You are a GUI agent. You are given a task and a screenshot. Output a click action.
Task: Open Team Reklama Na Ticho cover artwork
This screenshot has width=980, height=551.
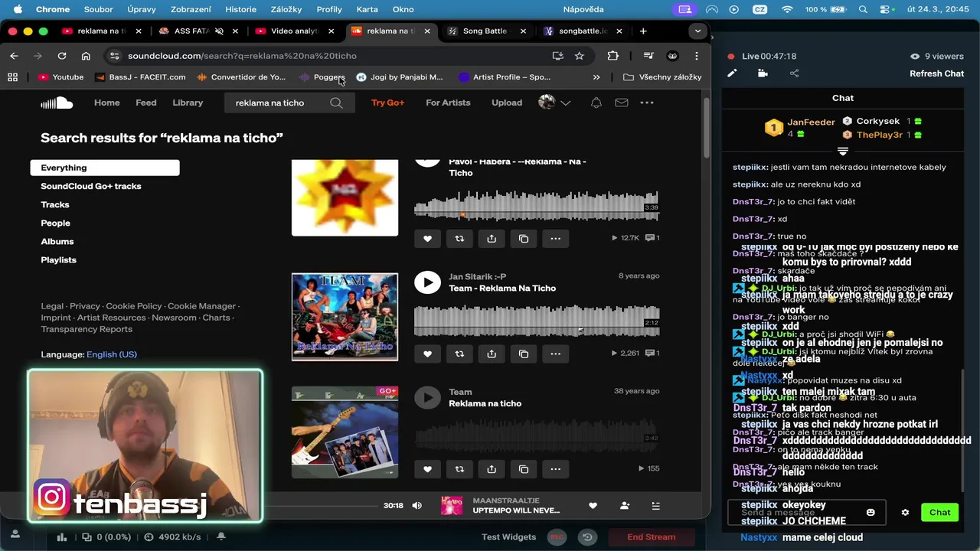pyautogui.click(x=345, y=317)
